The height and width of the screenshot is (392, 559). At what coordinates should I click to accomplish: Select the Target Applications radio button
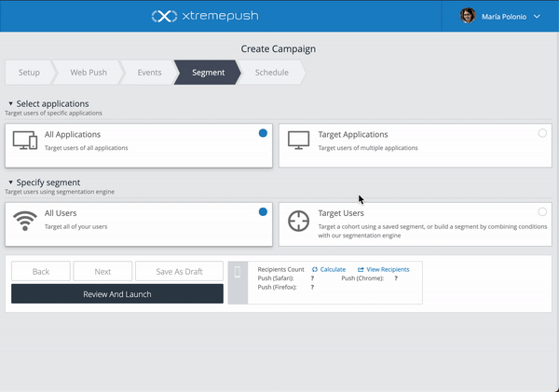(542, 133)
